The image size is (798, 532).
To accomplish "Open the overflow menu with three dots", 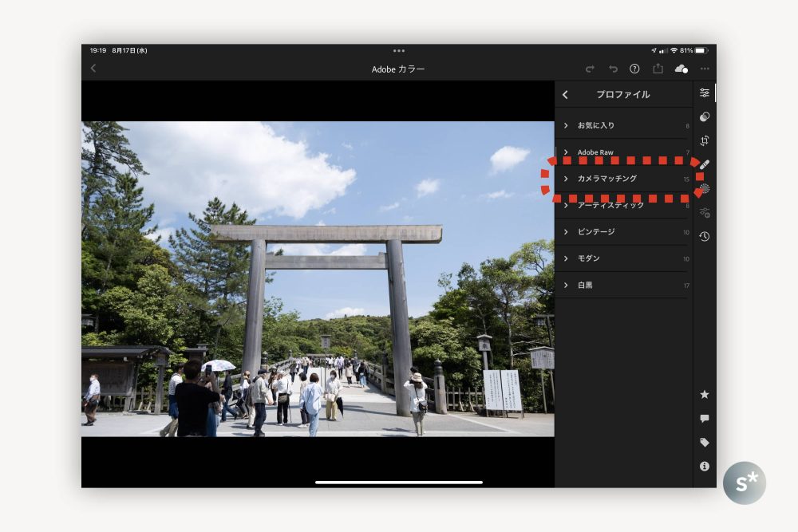I will click(705, 69).
